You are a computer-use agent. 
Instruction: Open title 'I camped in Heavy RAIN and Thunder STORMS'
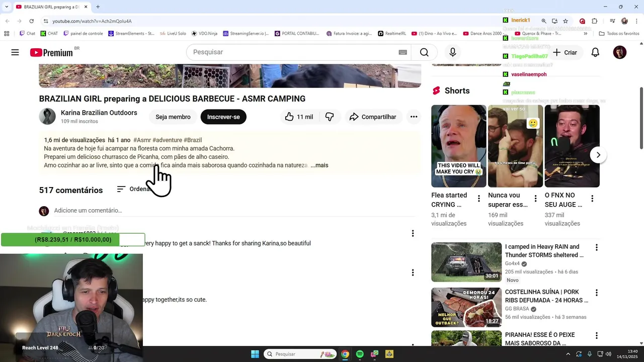click(544, 251)
